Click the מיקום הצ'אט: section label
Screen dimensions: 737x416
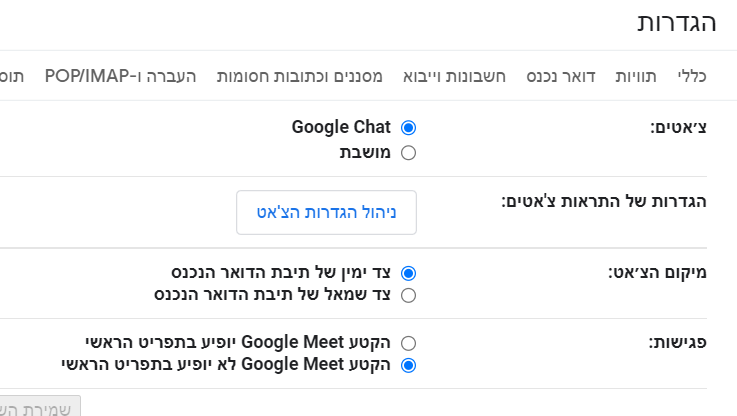[657, 272]
